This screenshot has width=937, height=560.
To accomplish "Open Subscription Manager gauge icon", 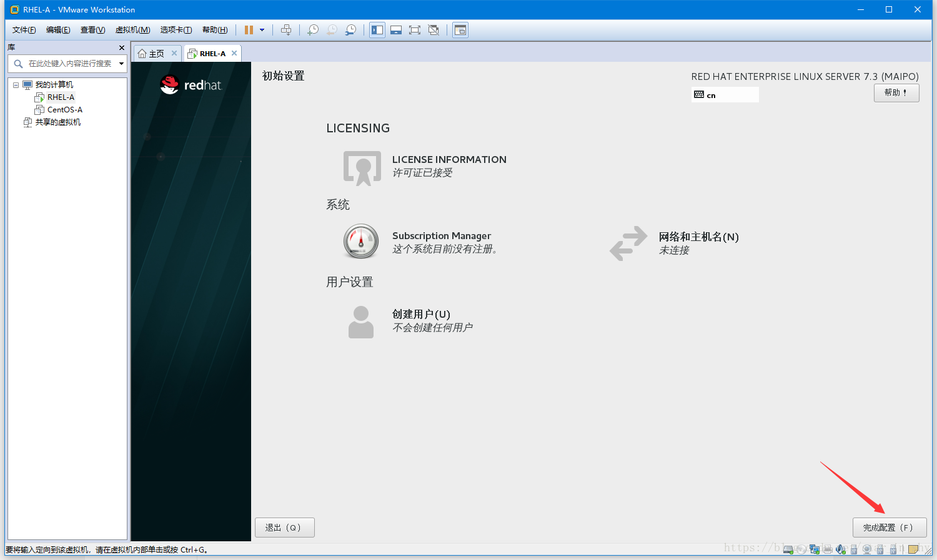I will [x=361, y=242].
